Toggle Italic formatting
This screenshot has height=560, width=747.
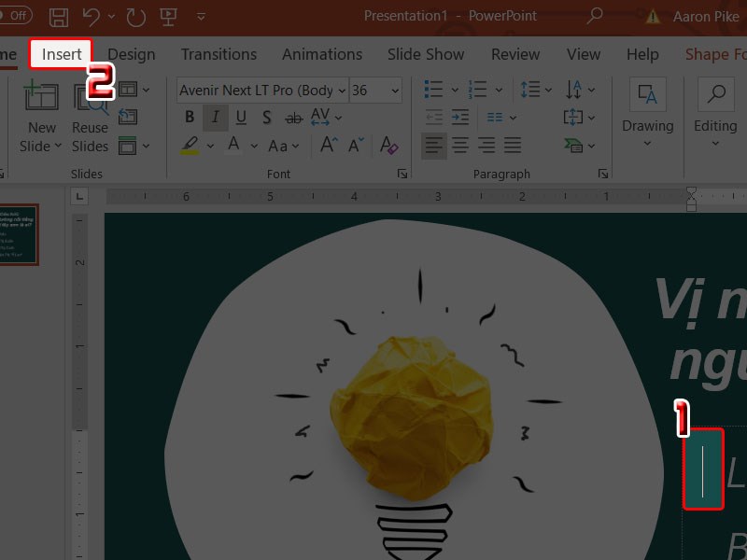click(x=216, y=118)
